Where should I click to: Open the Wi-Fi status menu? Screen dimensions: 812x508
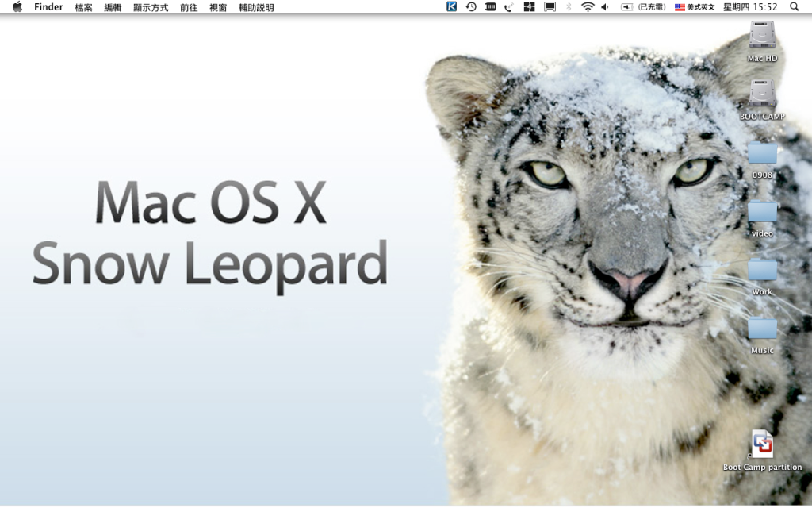[x=588, y=6]
